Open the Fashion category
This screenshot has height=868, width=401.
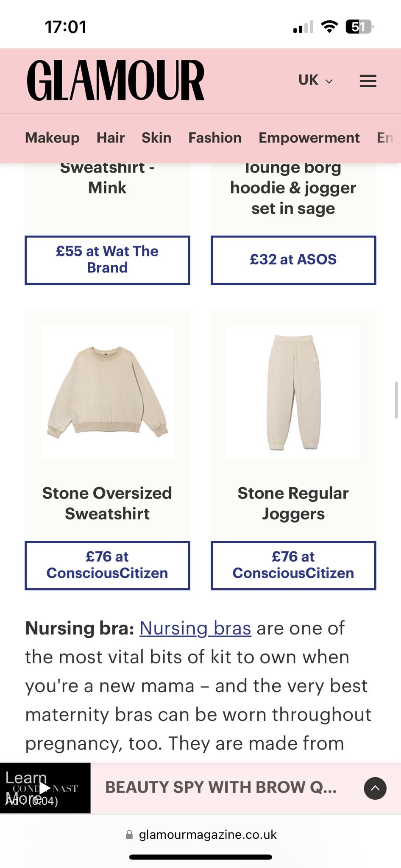click(x=214, y=138)
